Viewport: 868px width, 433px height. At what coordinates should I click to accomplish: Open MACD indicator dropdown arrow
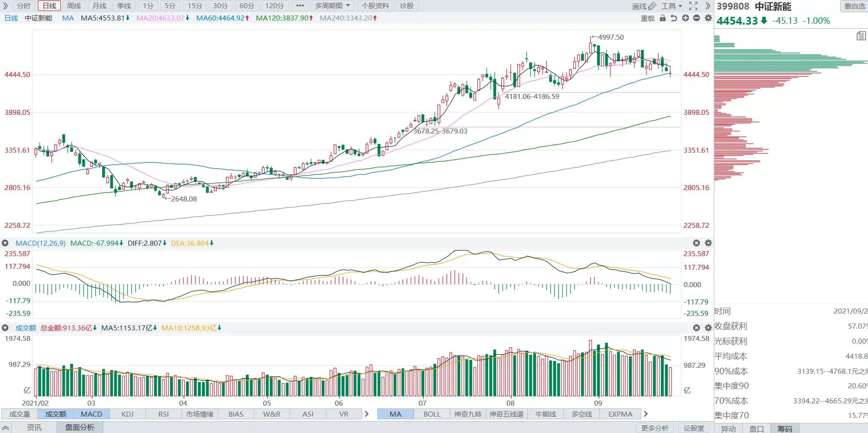[5, 243]
